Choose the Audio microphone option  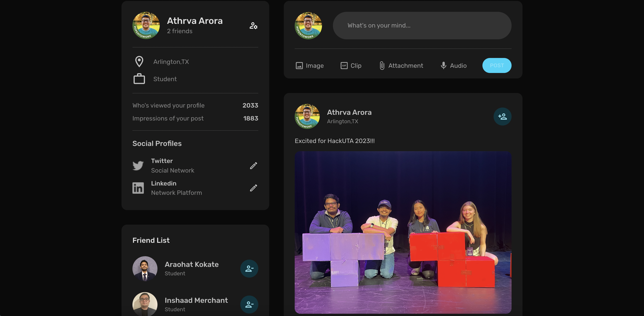(453, 65)
